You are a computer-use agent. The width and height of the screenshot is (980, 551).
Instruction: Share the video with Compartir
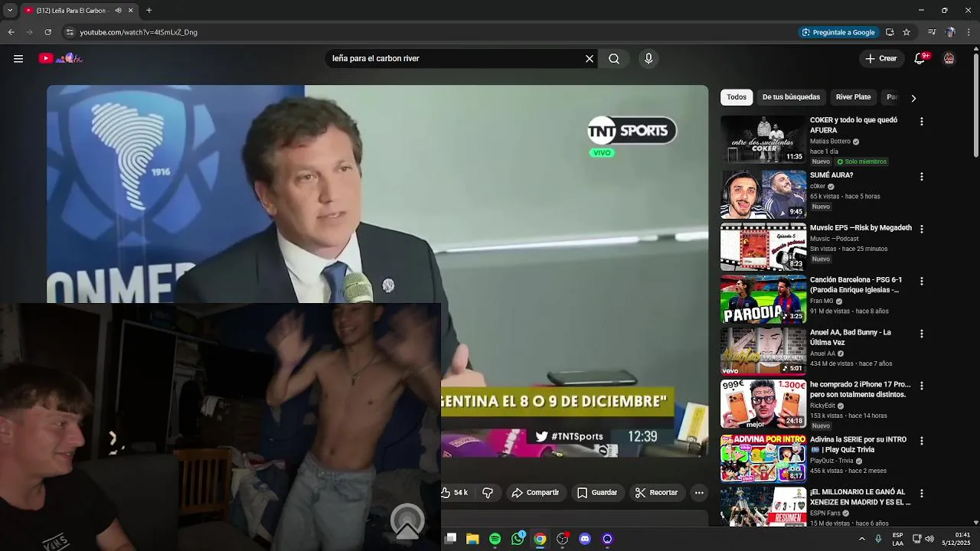coord(535,493)
